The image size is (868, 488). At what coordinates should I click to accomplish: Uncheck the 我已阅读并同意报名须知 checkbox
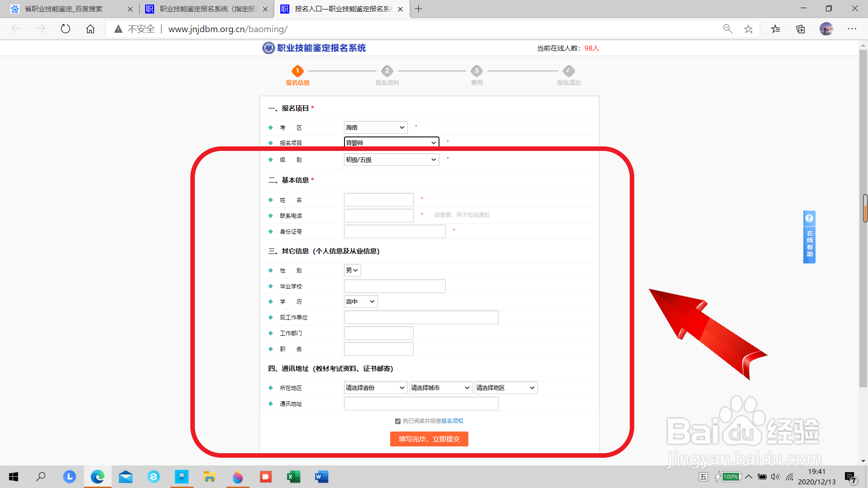coord(397,421)
